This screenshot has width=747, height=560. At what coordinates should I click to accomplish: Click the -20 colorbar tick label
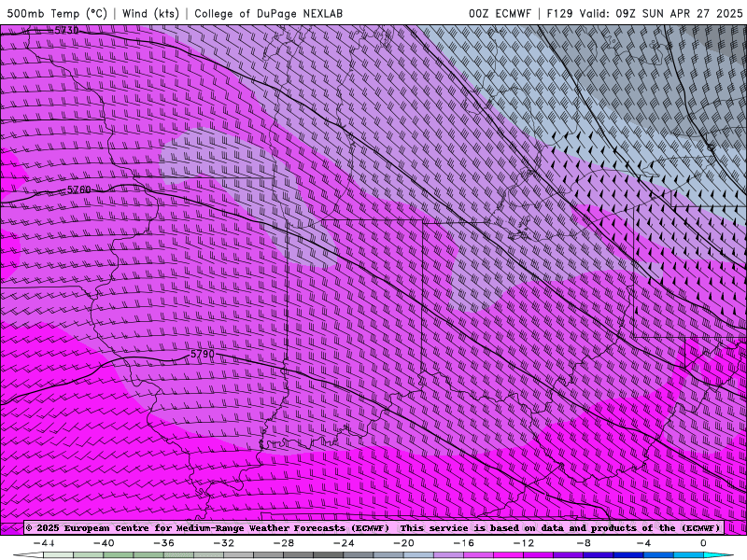click(404, 543)
